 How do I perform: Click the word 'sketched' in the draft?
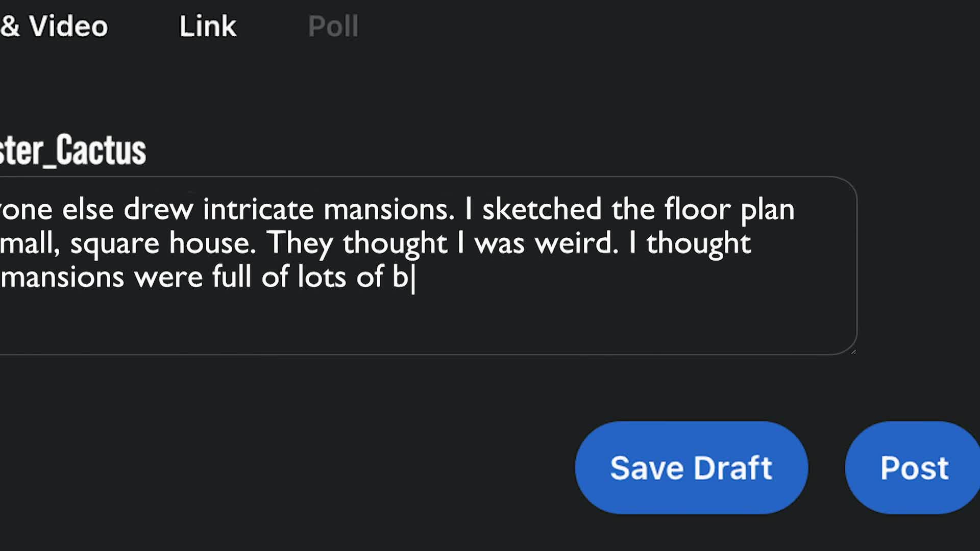pos(542,209)
